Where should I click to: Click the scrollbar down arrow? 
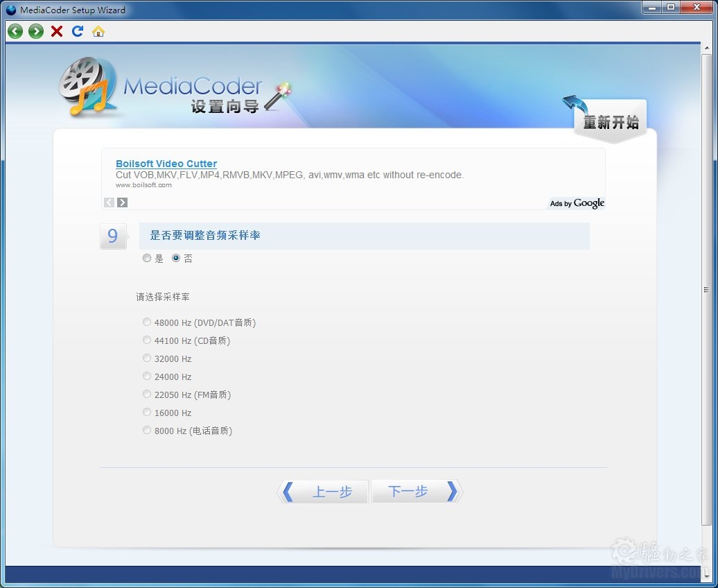point(706,576)
